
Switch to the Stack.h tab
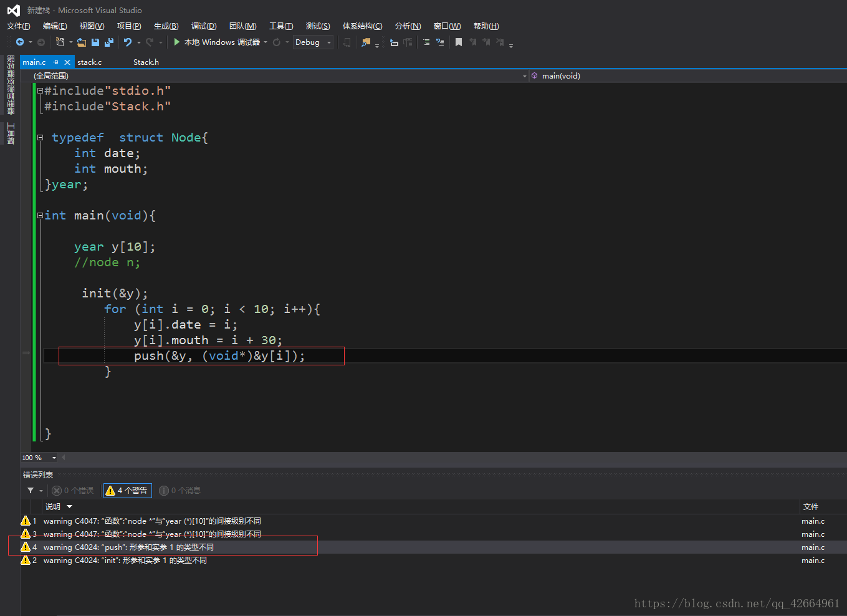pyautogui.click(x=146, y=62)
